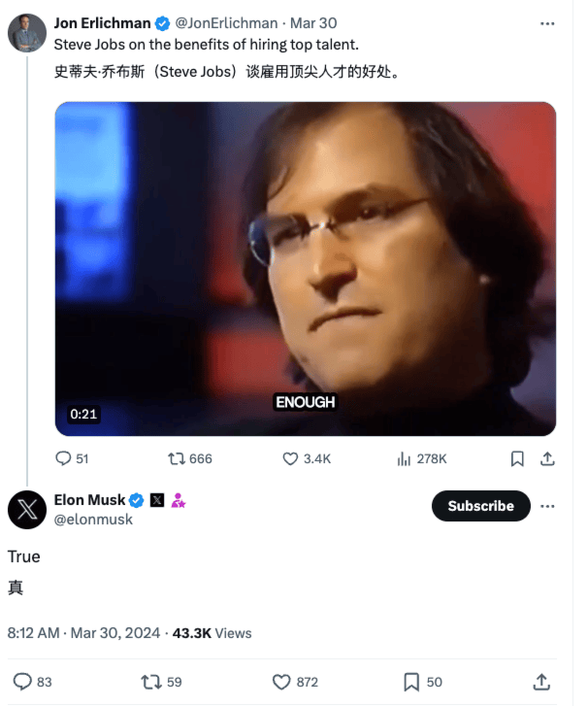Bookmark Jon Erlichman's tweet
The height and width of the screenshot is (706, 588).
517,458
